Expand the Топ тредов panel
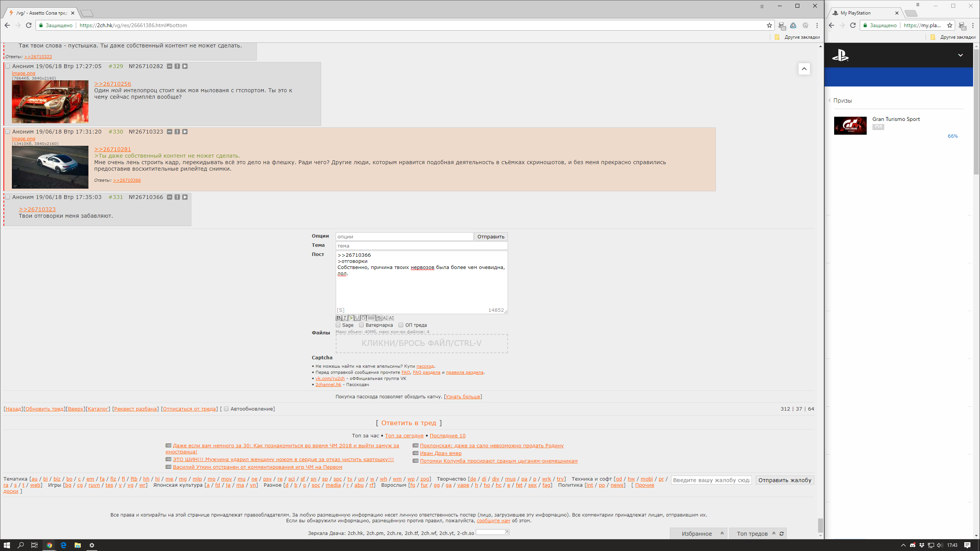The image size is (980, 551). tap(774, 533)
